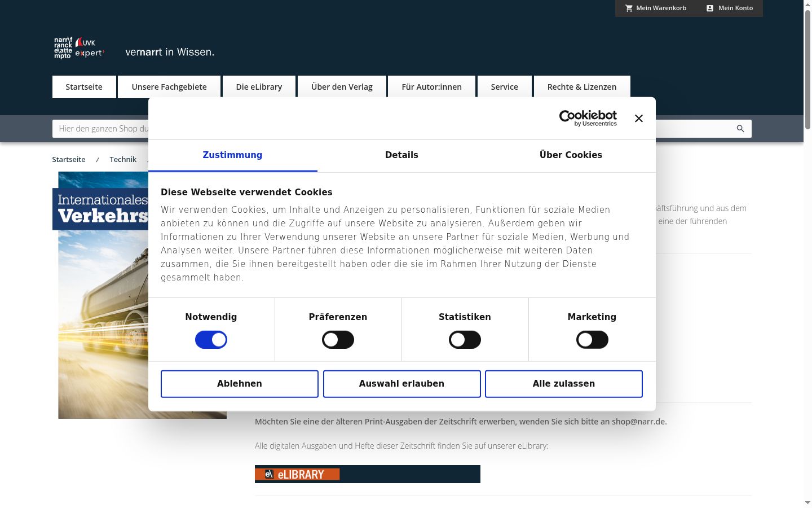The width and height of the screenshot is (812, 508).
Task: Click into the shop search field
Action: pyautogui.click(x=401, y=129)
